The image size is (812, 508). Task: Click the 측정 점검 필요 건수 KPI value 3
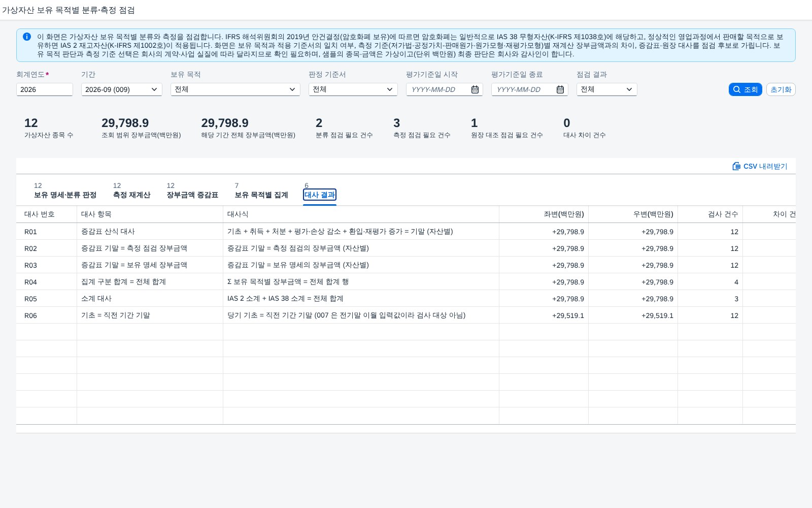[397, 123]
